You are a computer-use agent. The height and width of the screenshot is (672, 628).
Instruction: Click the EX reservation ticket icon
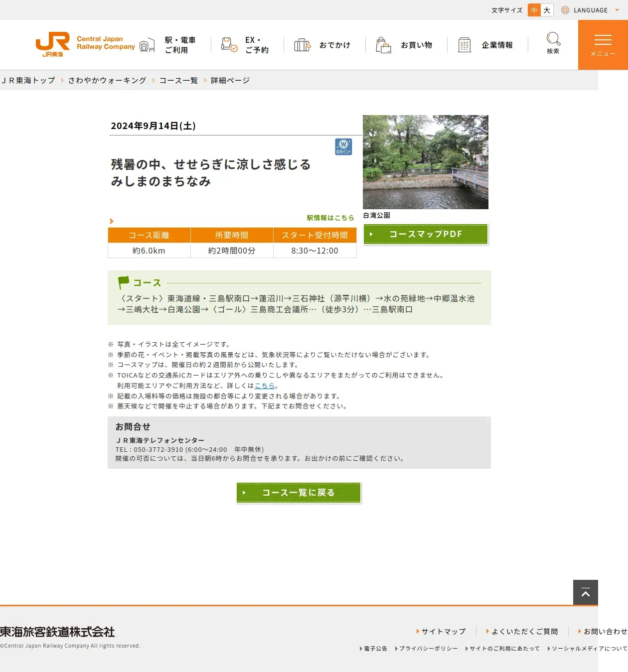229,45
